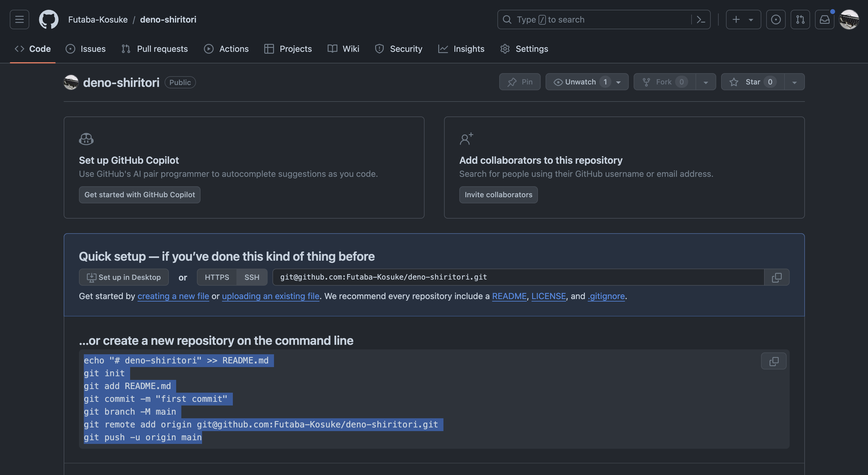Expand the Fork options dropdown arrow
This screenshot has height=475, width=868.
[x=706, y=82]
